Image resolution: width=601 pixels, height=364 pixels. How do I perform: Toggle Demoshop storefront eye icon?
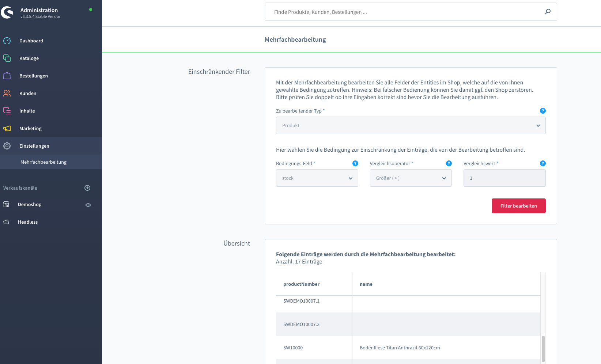point(88,205)
